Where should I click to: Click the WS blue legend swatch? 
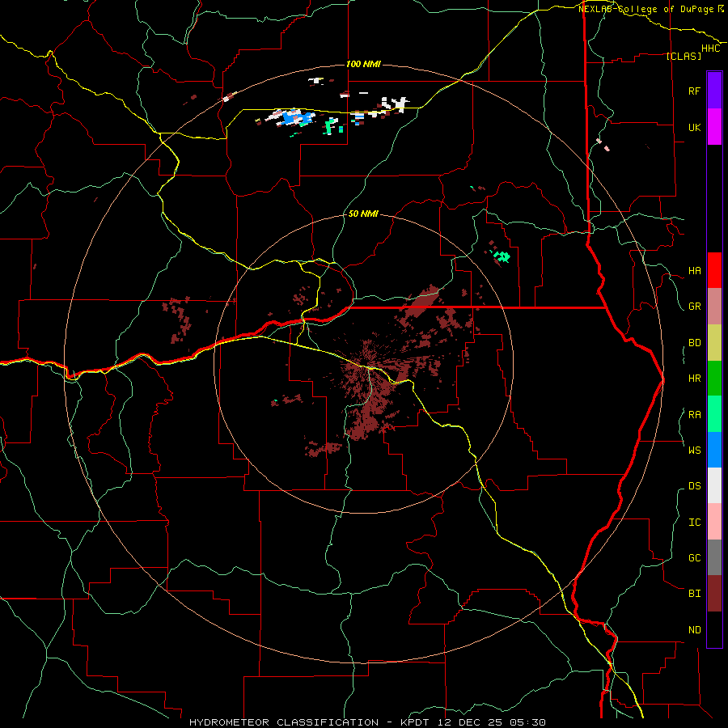click(714, 450)
